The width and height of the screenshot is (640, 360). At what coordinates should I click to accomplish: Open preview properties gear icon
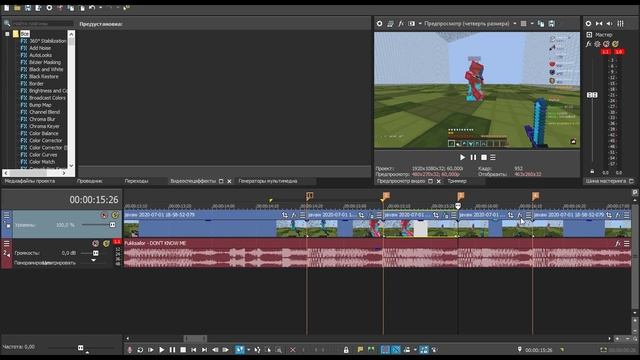[380, 24]
